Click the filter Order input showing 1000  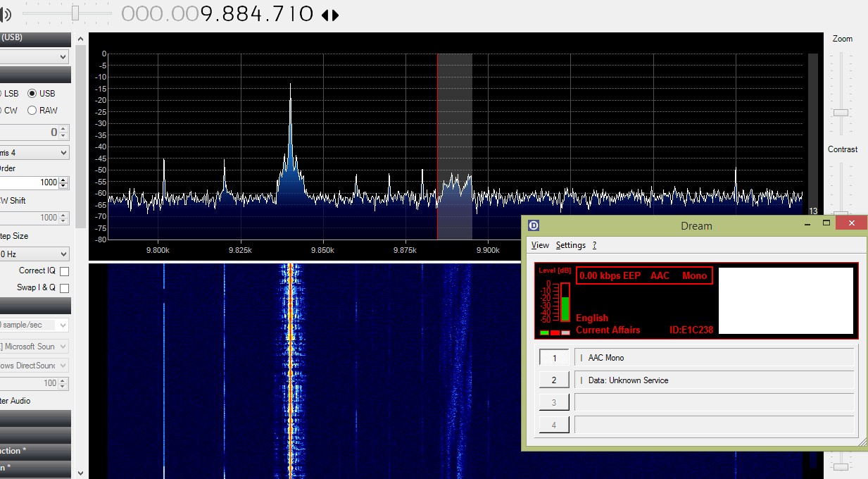click(30, 182)
